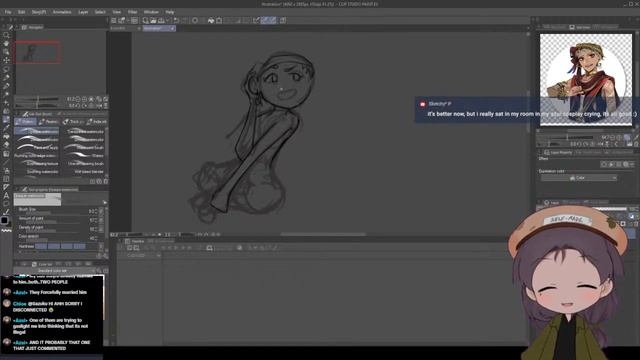The image size is (640, 360).
Task: Select the Balloon tool
Action: pyautogui.click(x=6, y=204)
